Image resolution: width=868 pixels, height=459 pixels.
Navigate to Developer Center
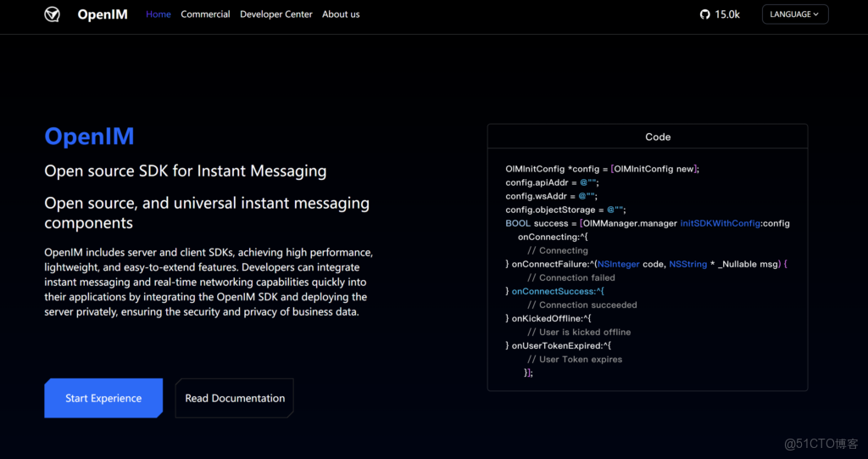[x=275, y=14]
